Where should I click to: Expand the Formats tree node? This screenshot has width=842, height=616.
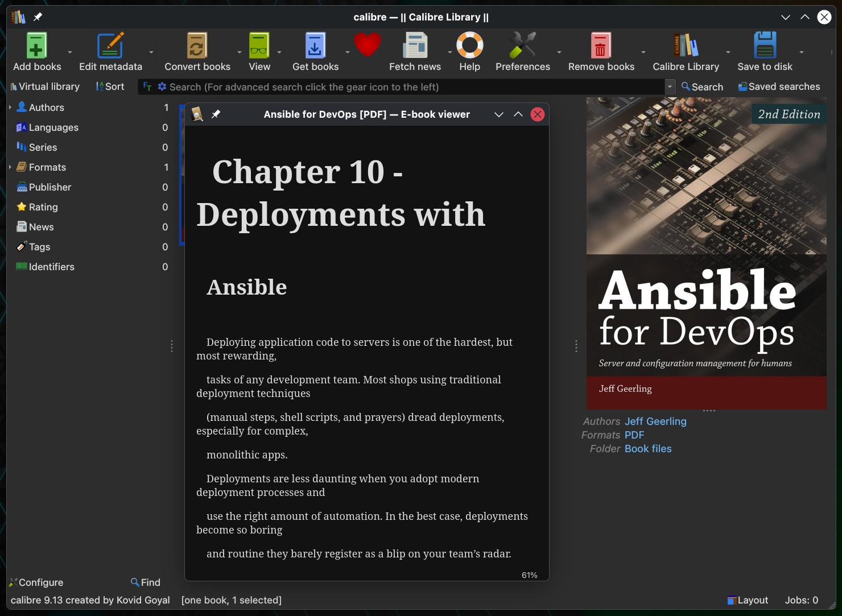pyautogui.click(x=10, y=167)
